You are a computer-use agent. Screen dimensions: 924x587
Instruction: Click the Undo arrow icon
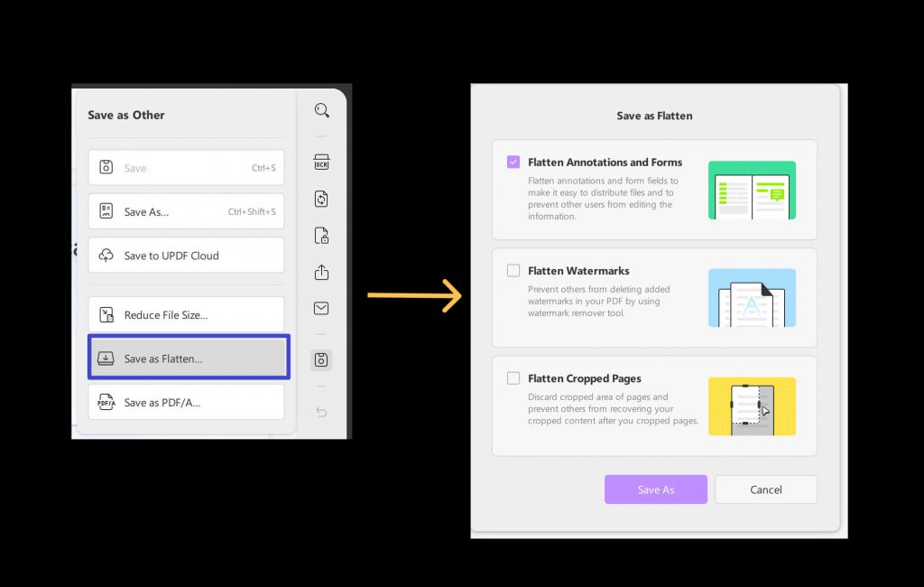pos(321,412)
